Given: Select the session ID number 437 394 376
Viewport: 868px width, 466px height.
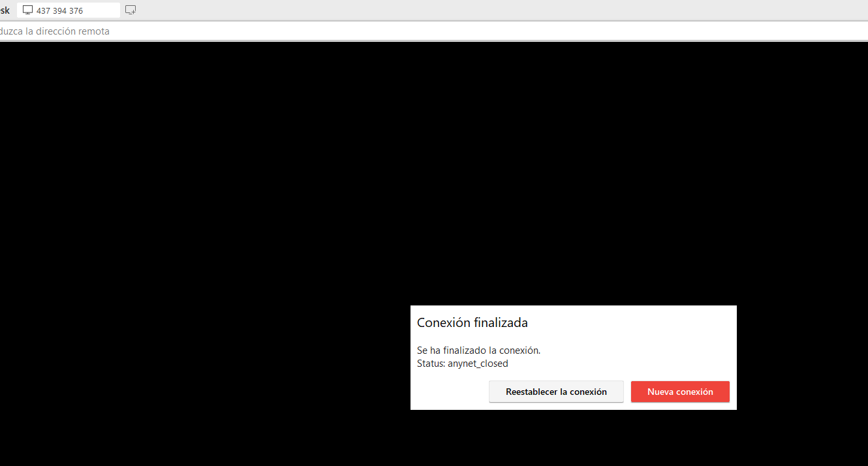Looking at the screenshot, I should tap(59, 10).
